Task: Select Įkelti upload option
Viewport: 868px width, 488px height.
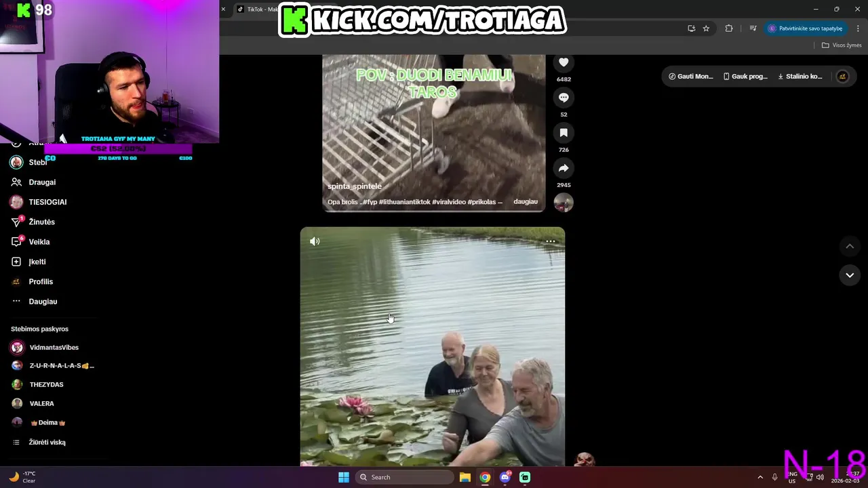Action: click(37, 262)
